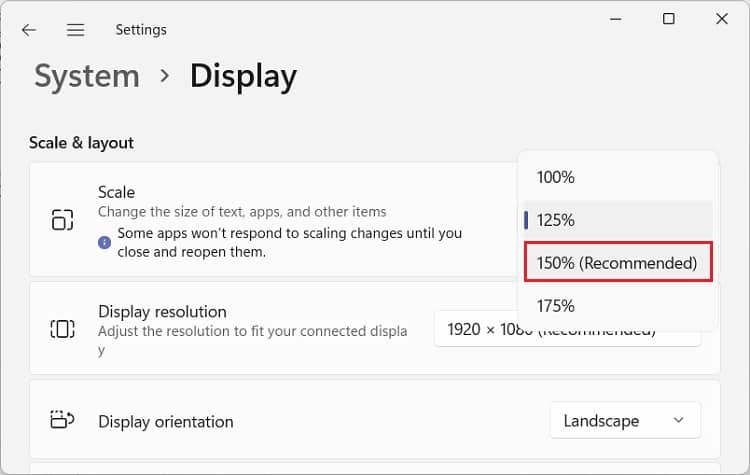
Task: Click the Display resolution icon
Action: tap(62, 328)
